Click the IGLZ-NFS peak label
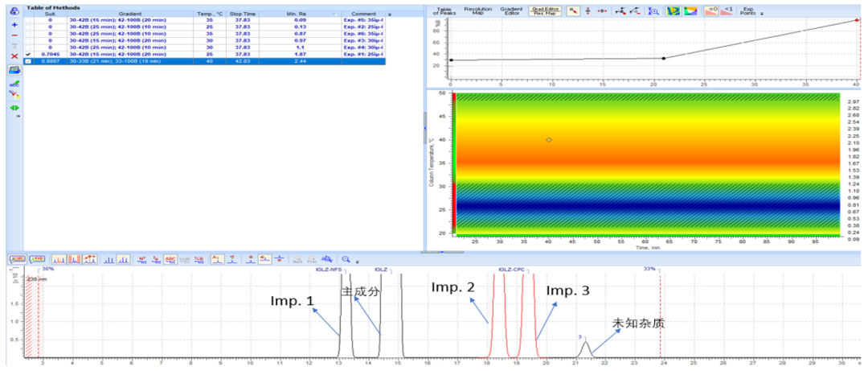This screenshot has width=868, height=371. pyautogui.click(x=329, y=270)
